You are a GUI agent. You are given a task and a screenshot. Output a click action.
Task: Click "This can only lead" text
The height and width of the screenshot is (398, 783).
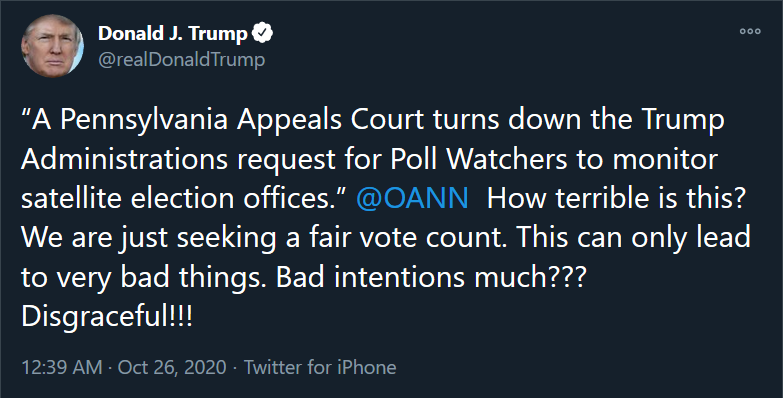[x=634, y=238]
